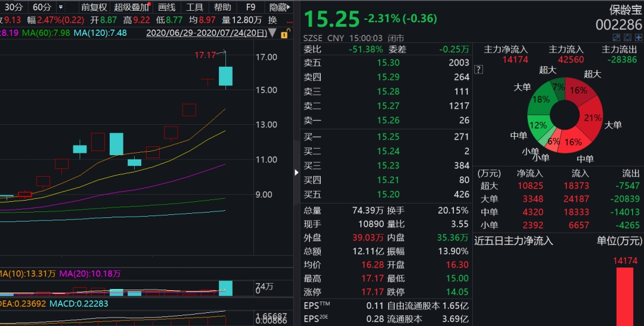This screenshot has width=644, height=326.
Task: Open the 超级叠加 overlay menu
Action: tap(131, 7)
